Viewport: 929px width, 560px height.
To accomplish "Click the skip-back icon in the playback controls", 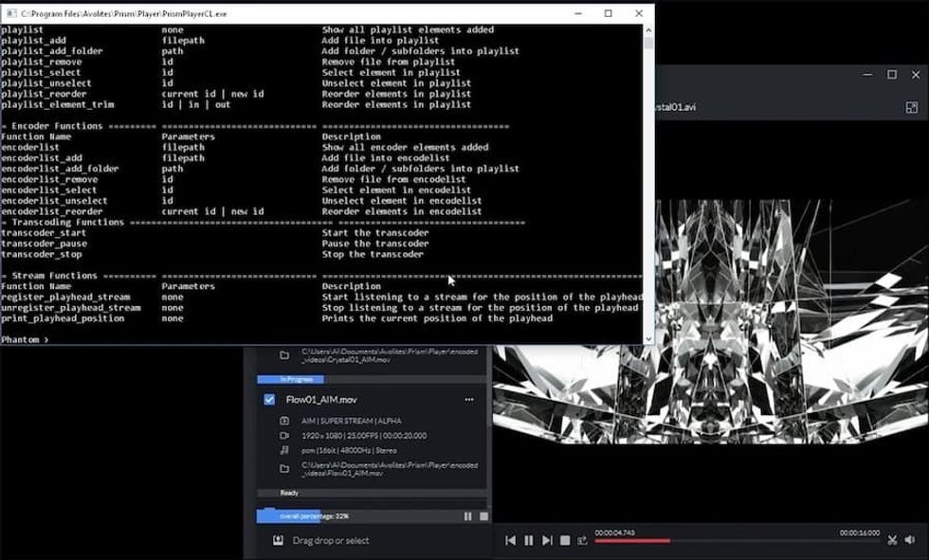I will 510,540.
